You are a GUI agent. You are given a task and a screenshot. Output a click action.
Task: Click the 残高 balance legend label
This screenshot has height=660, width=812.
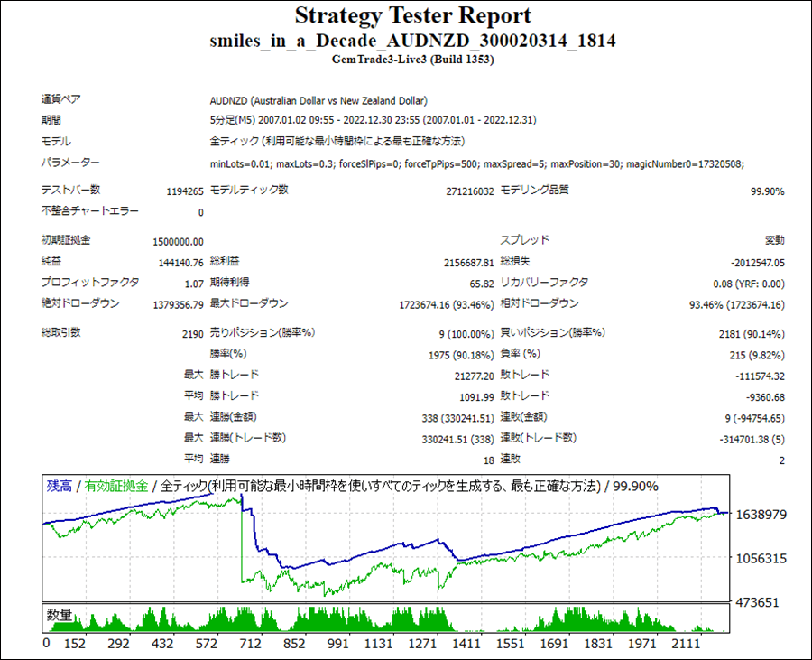coord(59,487)
